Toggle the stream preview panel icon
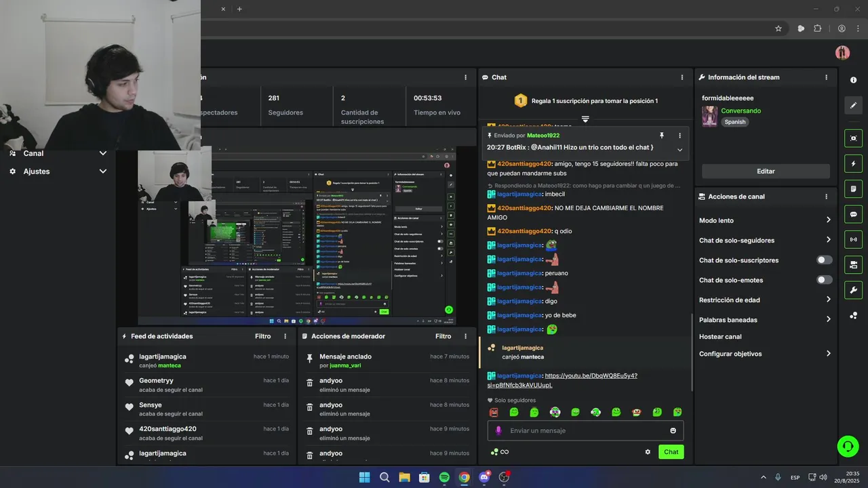Image resolution: width=868 pixels, height=488 pixels. pos(853,138)
